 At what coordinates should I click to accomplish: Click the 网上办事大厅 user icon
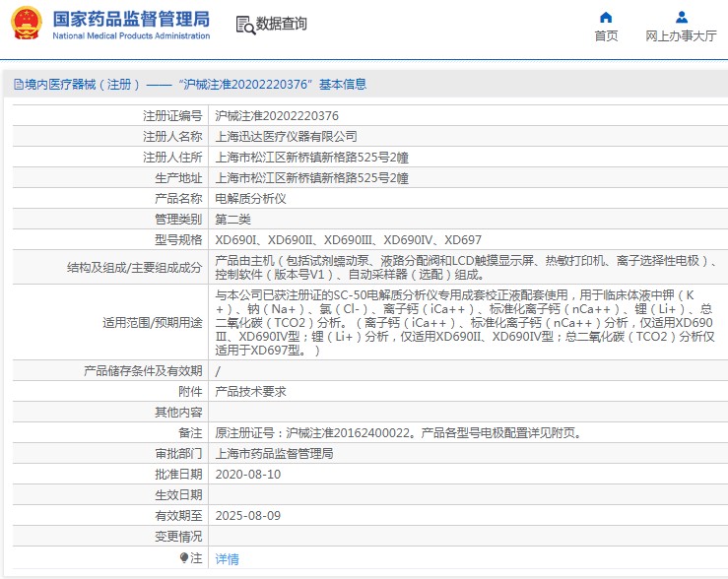681,18
